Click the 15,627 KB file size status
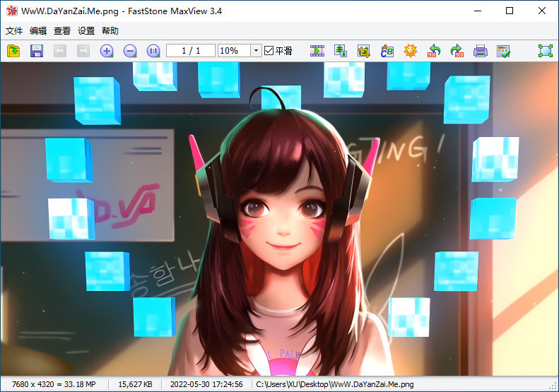This screenshot has height=392, width=559. click(x=135, y=384)
